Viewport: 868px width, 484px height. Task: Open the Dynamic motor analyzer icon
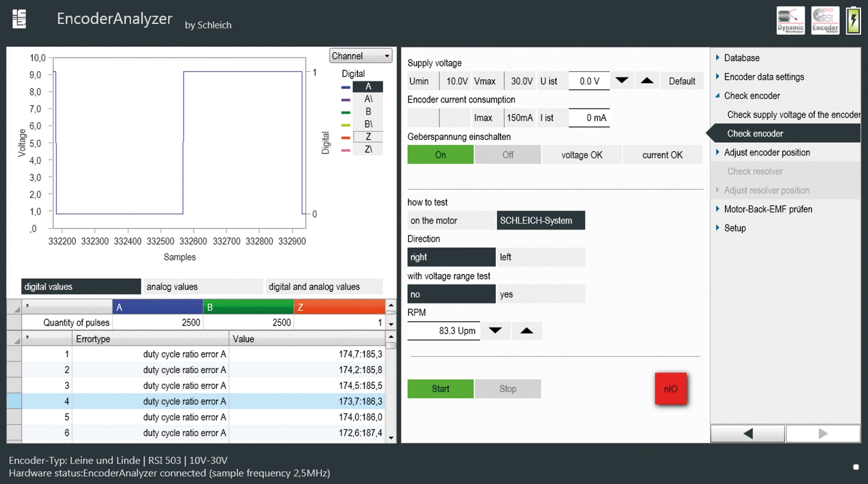click(790, 21)
